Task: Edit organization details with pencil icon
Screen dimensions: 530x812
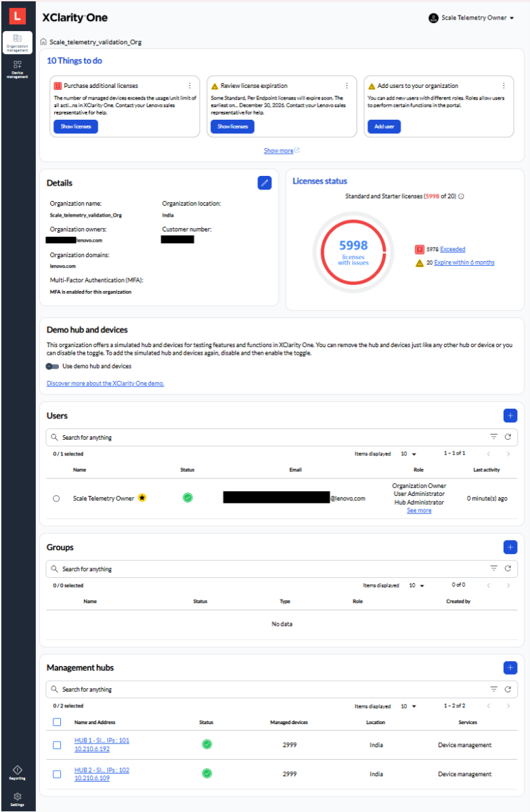Action: tap(265, 183)
